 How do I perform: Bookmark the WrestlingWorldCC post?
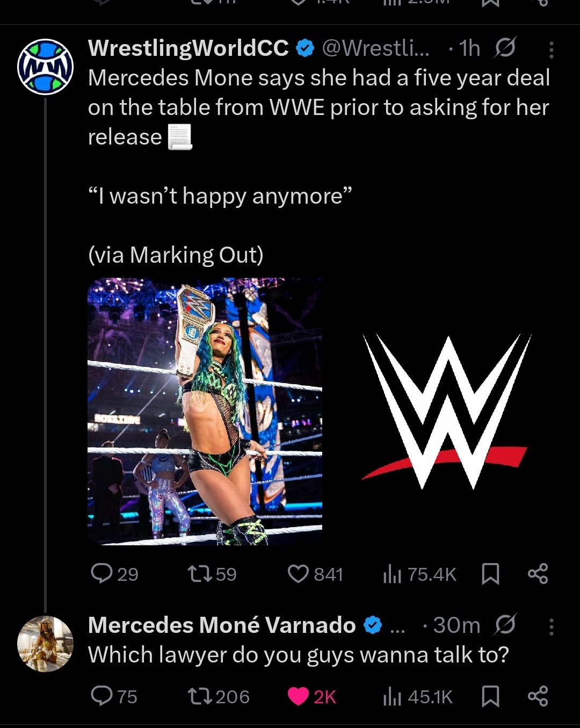click(490, 574)
